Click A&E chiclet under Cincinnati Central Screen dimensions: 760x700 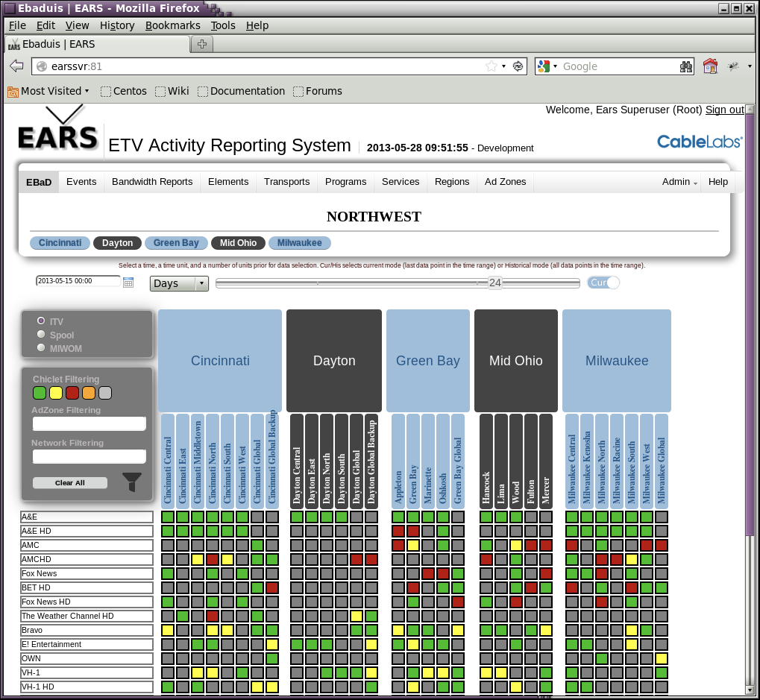(x=168, y=517)
